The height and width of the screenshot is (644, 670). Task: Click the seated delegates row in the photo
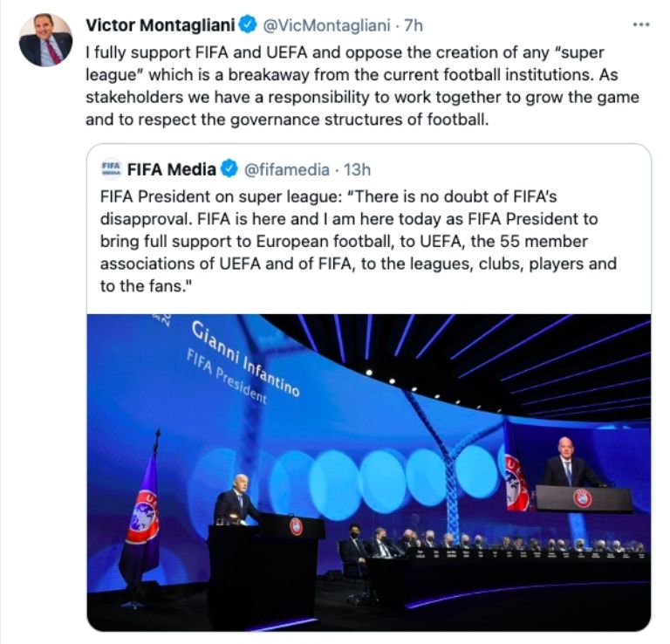(489, 545)
